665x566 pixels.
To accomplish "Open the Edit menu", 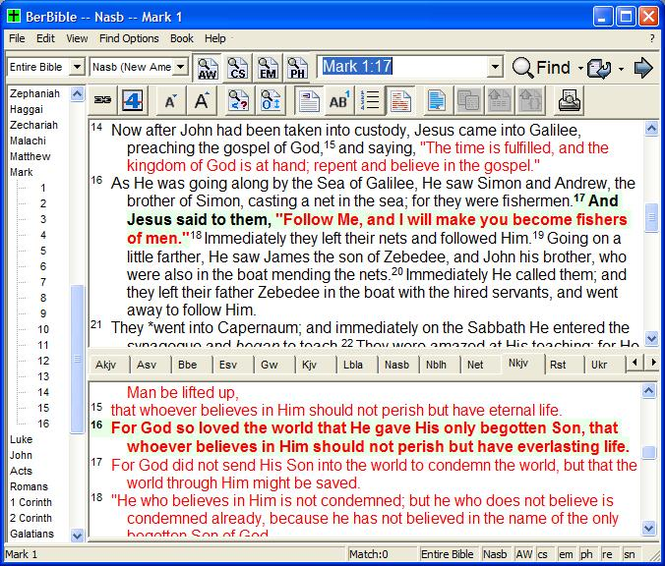I will pos(45,39).
